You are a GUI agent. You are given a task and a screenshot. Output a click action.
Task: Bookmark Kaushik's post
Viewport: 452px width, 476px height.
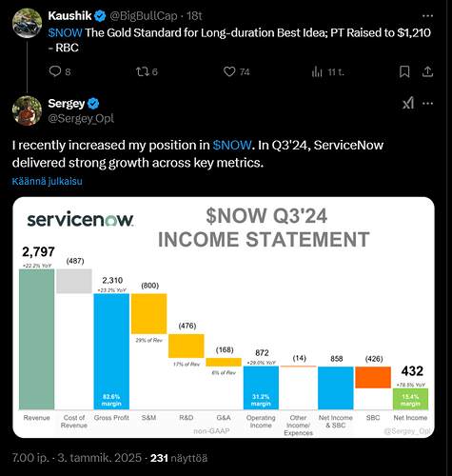404,71
